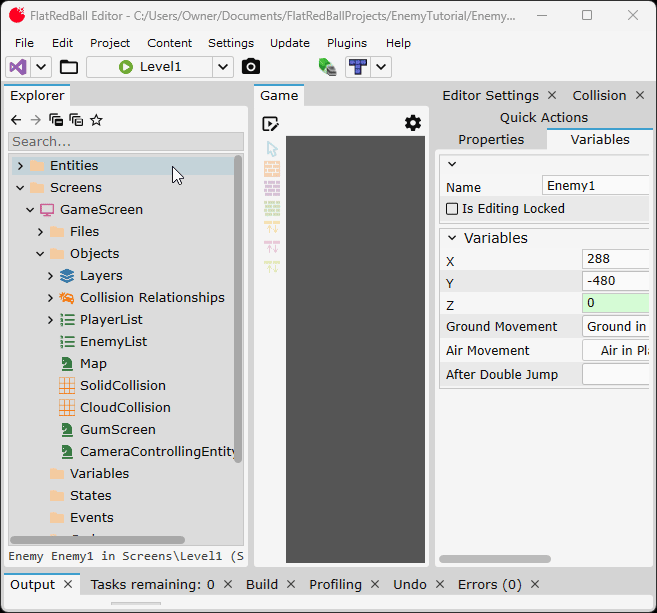Click the game settings gear icon

413,123
